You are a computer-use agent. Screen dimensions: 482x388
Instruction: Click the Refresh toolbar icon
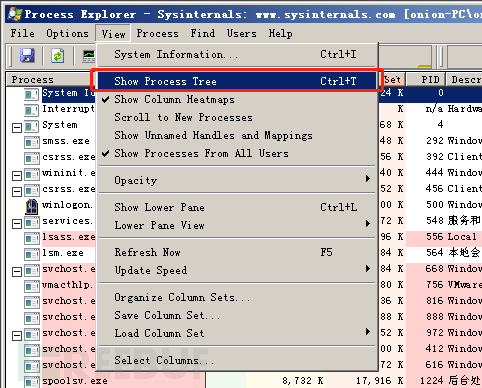(57, 55)
